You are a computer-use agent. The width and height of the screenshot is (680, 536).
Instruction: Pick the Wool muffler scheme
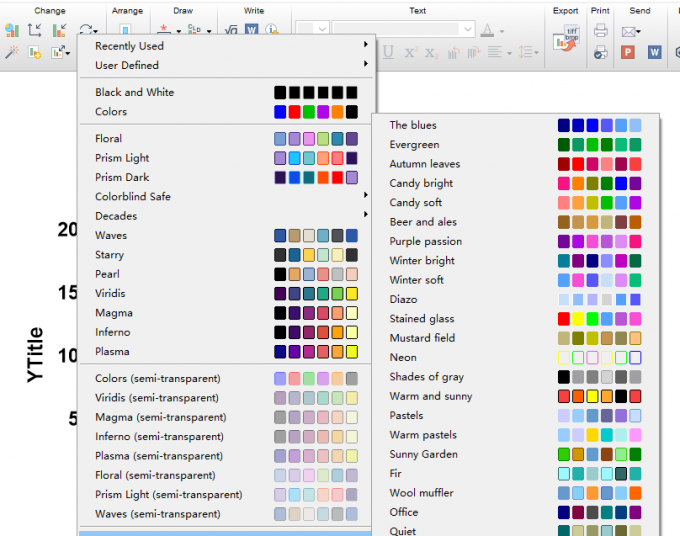516,493
